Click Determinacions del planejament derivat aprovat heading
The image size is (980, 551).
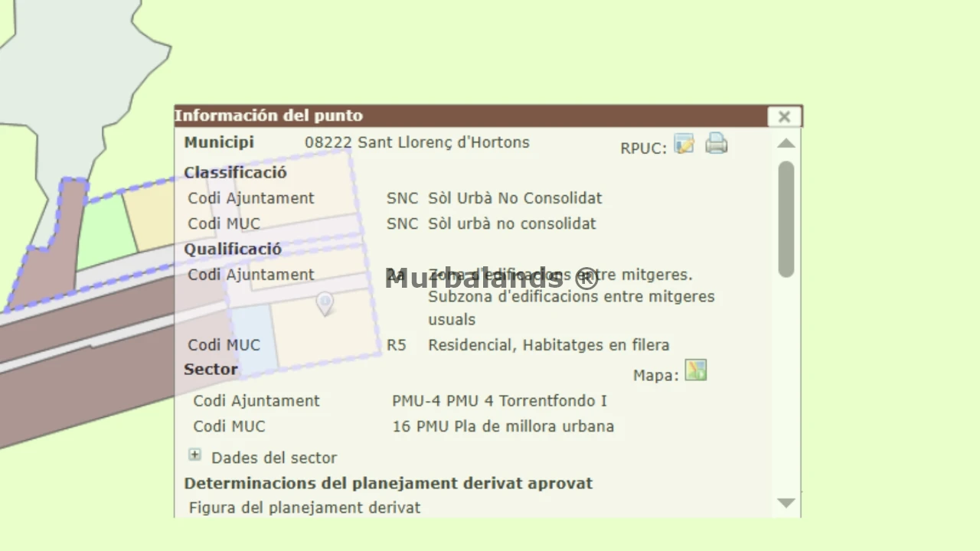tap(388, 484)
